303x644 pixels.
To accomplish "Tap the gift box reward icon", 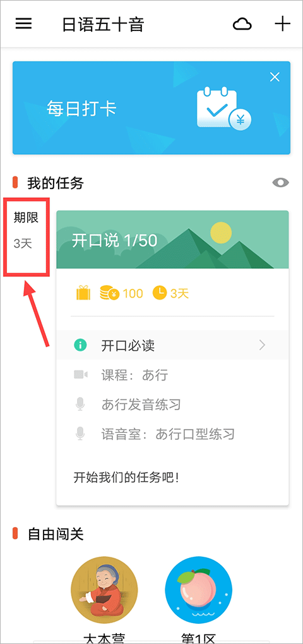I will [x=83, y=293].
